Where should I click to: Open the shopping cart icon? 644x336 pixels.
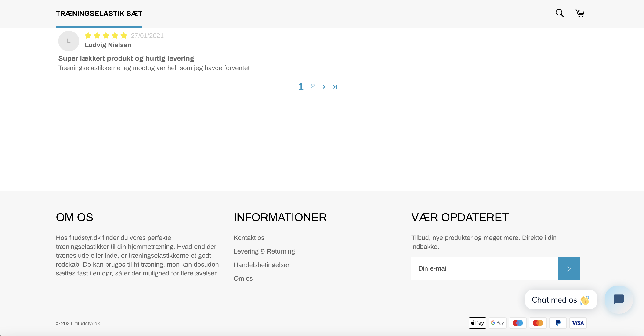(x=579, y=13)
